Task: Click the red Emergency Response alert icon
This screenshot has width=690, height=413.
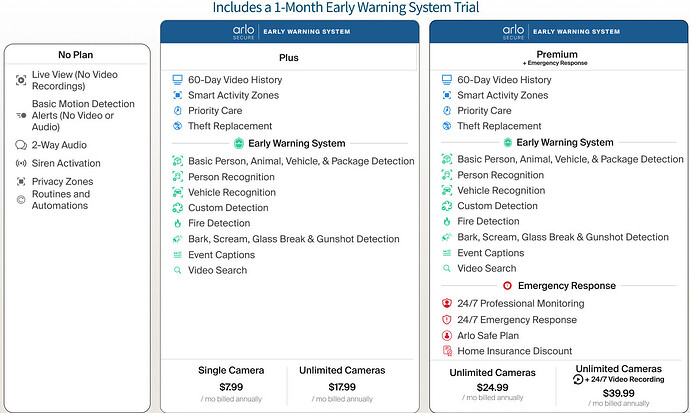Action: click(x=507, y=285)
